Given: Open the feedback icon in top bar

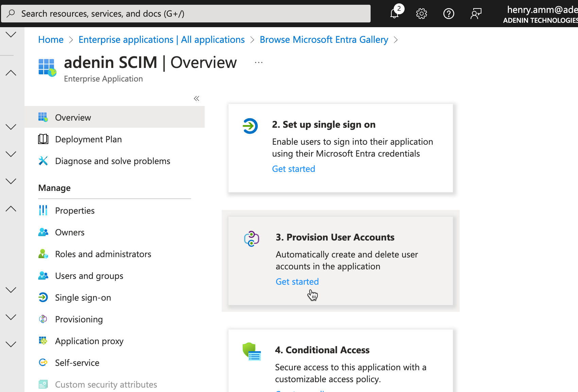Looking at the screenshot, I should (x=476, y=14).
